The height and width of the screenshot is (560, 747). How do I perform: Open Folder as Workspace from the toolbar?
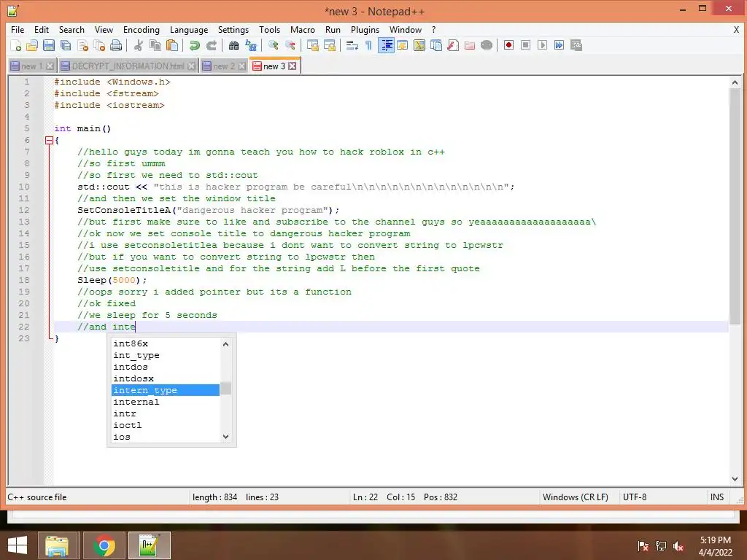point(470,45)
